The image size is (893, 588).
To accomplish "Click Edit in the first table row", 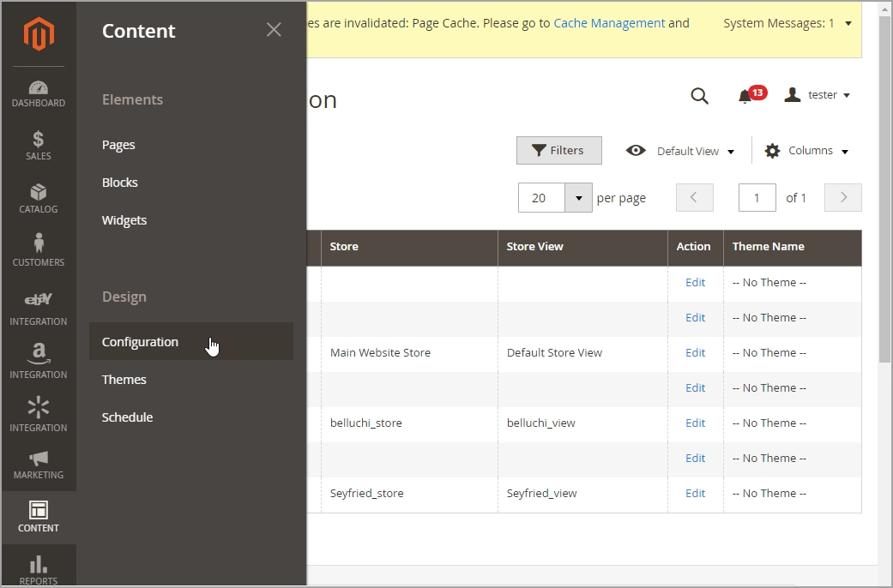I will 695,282.
